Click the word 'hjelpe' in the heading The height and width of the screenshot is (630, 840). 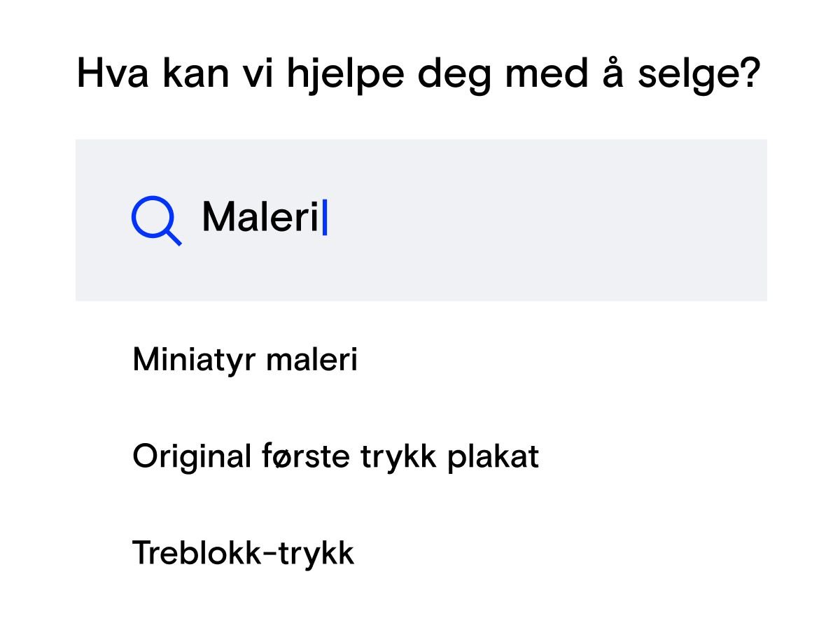pos(345,73)
